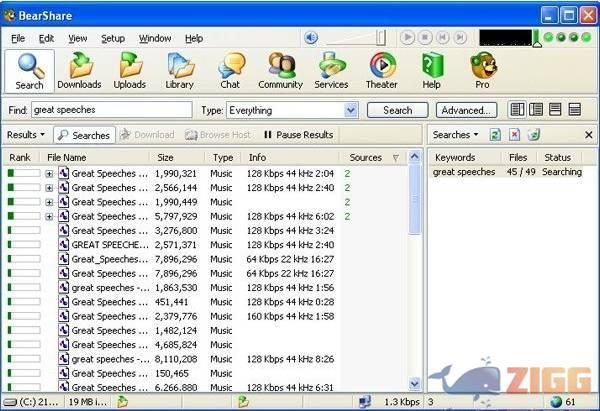
Task: Click the Browse Host button
Action: (x=218, y=135)
